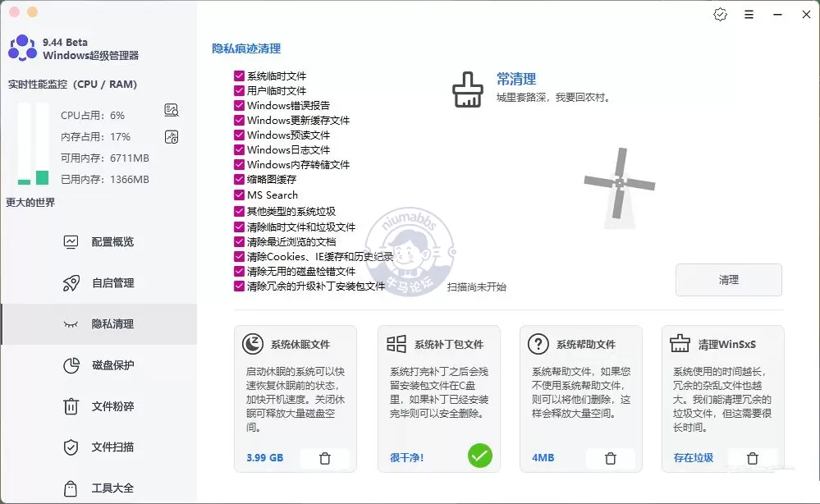
Task: Click the green checkmark on 系统补丁包文件
Action: click(480, 456)
